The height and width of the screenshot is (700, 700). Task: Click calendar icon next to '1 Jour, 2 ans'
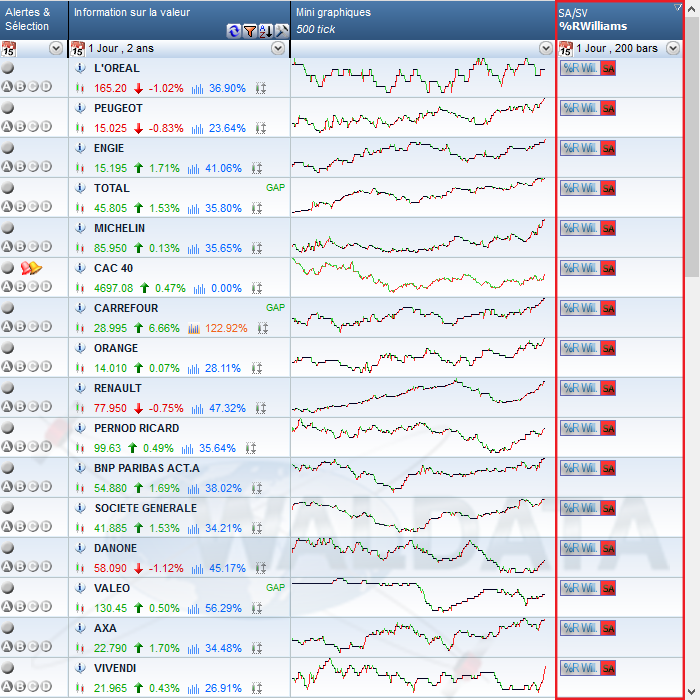click(x=78, y=49)
